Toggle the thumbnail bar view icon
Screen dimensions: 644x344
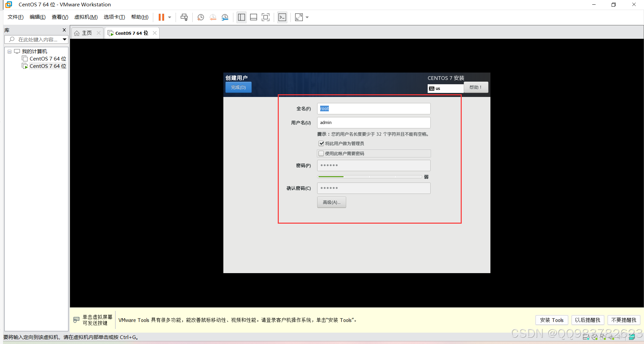(x=253, y=17)
